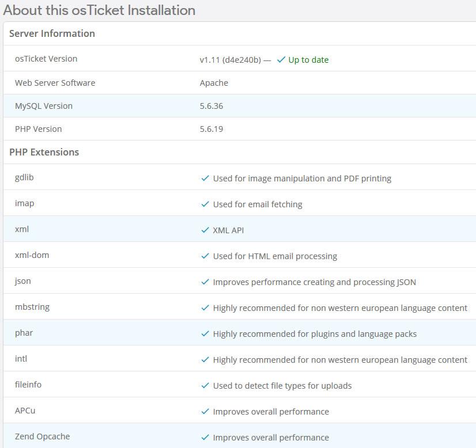
Task: Select the mbstring extension label
Action: (x=32, y=307)
